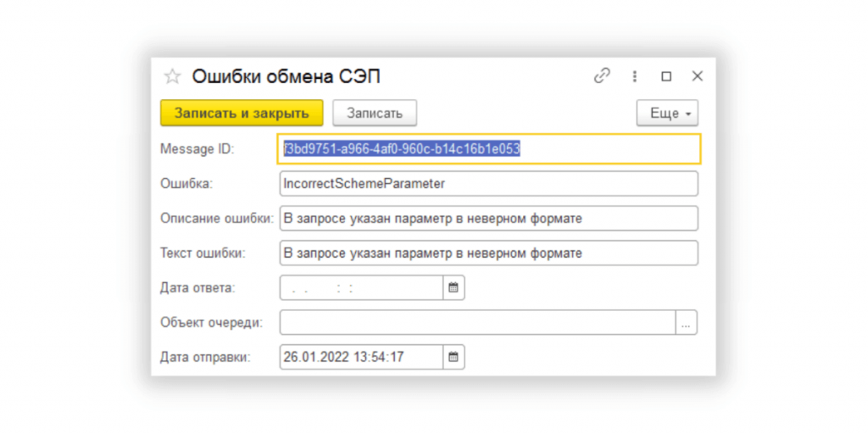
Task: Click the Ошибки обмена СЭП window title
Action: click(x=287, y=77)
